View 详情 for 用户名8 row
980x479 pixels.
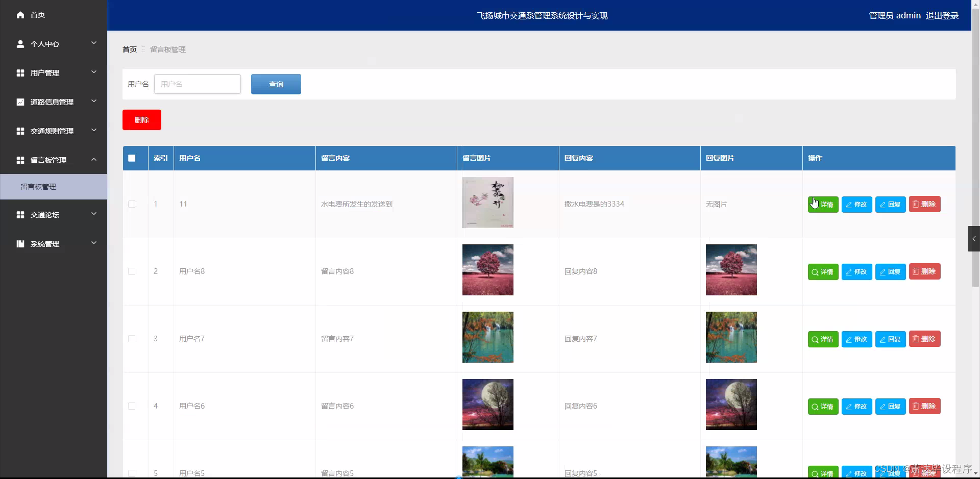click(x=823, y=272)
